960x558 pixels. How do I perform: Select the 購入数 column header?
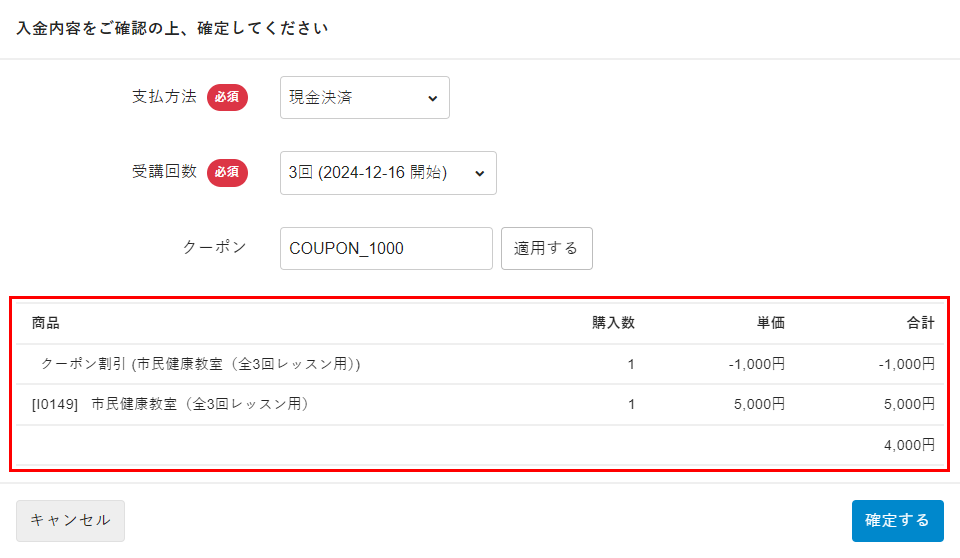613,323
